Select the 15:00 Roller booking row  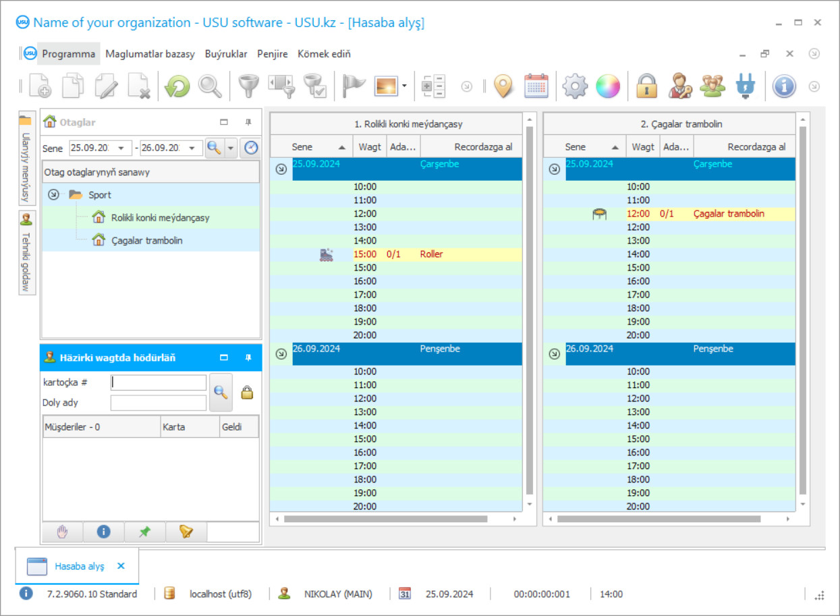pyautogui.click(x=396, y=254)
